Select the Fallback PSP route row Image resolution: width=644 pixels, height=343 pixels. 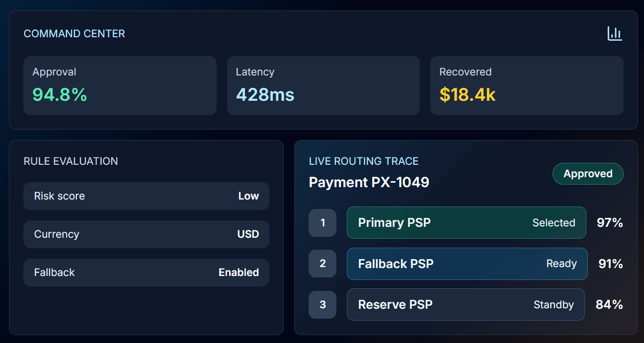pyautogui.click(x=467, y=264)
